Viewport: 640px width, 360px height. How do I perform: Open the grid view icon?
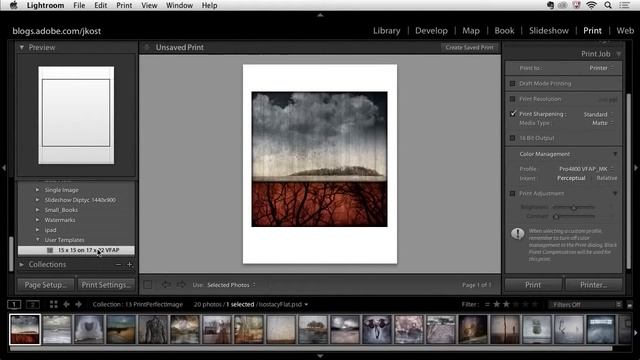(x=53, y=304)
